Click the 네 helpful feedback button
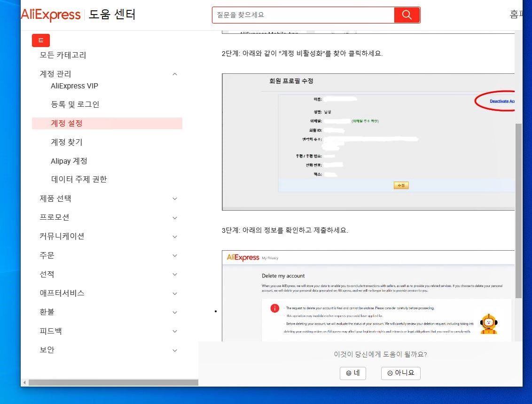This screenshot has height=404, width=532. click(353, 373)
